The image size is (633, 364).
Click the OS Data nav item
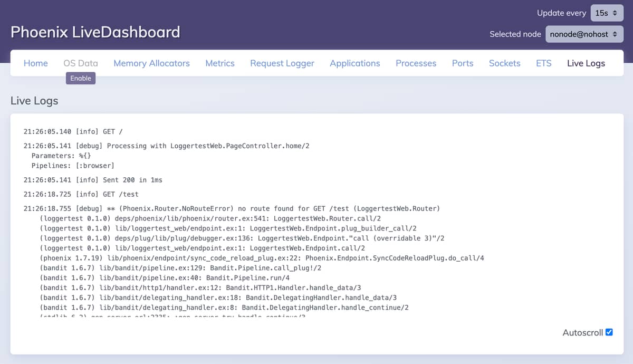coord(80,63)
